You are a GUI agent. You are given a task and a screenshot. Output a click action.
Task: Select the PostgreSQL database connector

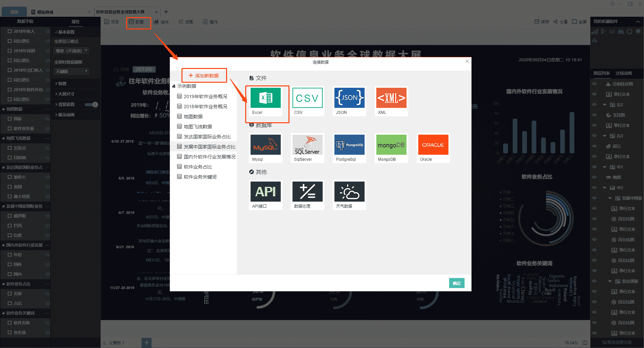pos(349,148)
